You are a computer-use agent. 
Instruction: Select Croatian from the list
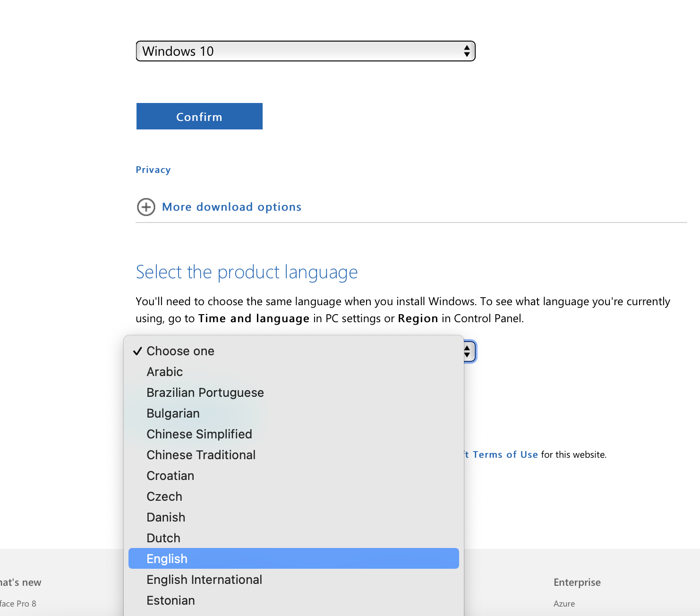294,476
